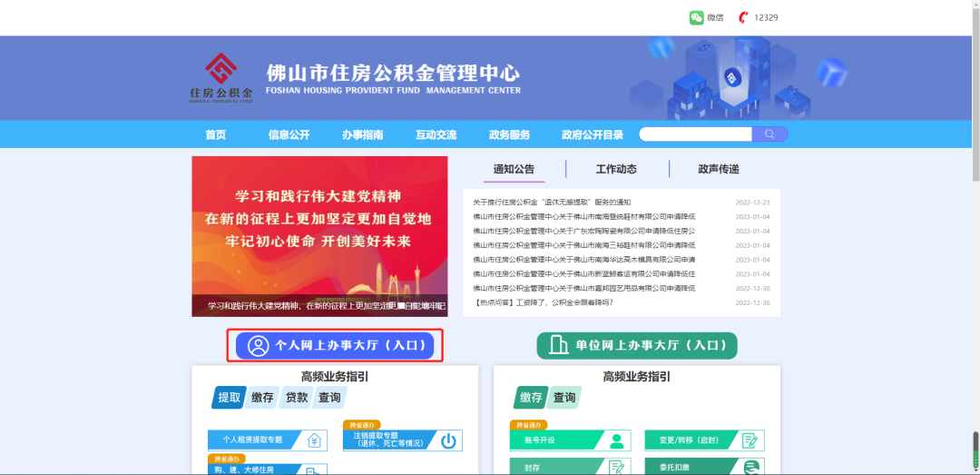This screenshot has height=475, width=980.
Task: Open the 政务服务 menu item
Action: point(509,134)
